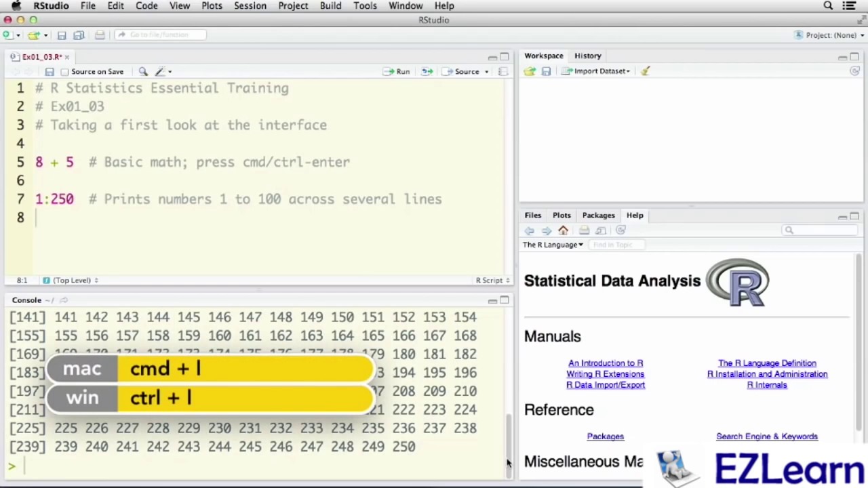This screenshot has width=868, height=488.
Task: Click the open file folder icon
Action: (x=33, y=35)
